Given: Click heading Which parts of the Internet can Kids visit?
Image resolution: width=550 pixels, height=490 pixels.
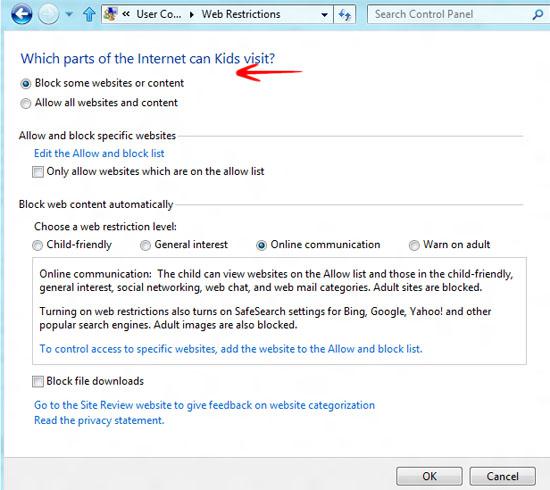Looking at the screenshot, I should [x=148, y=59].
